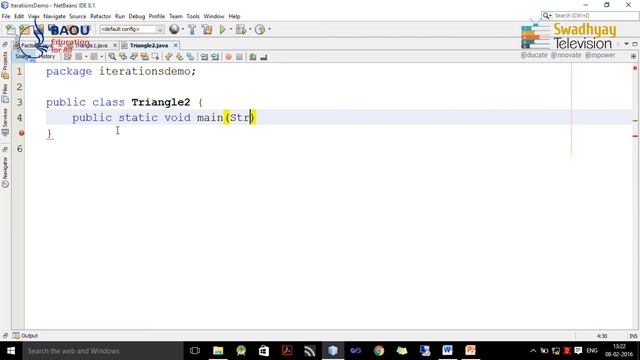Expand the Profile Project dropdown arrow
This screenshot has width=640, height=360.
pyautogui.click(x=269, y=29)
